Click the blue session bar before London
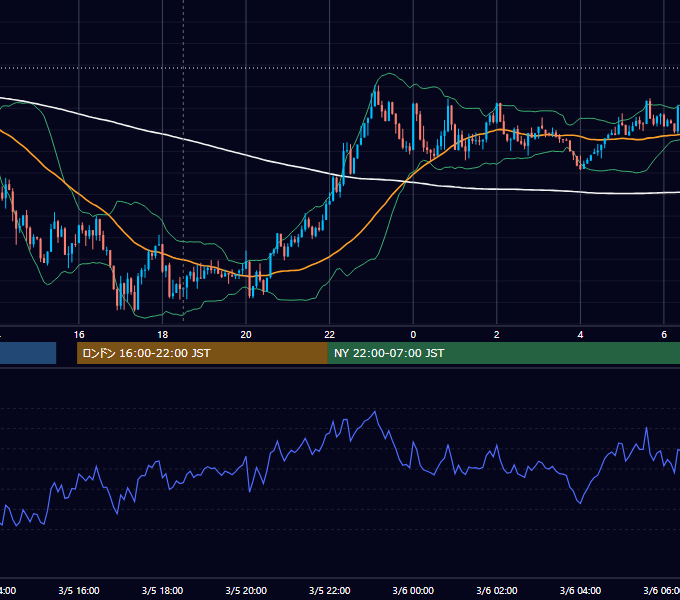This screenshot has height=600, width=680. pos(28,353)
